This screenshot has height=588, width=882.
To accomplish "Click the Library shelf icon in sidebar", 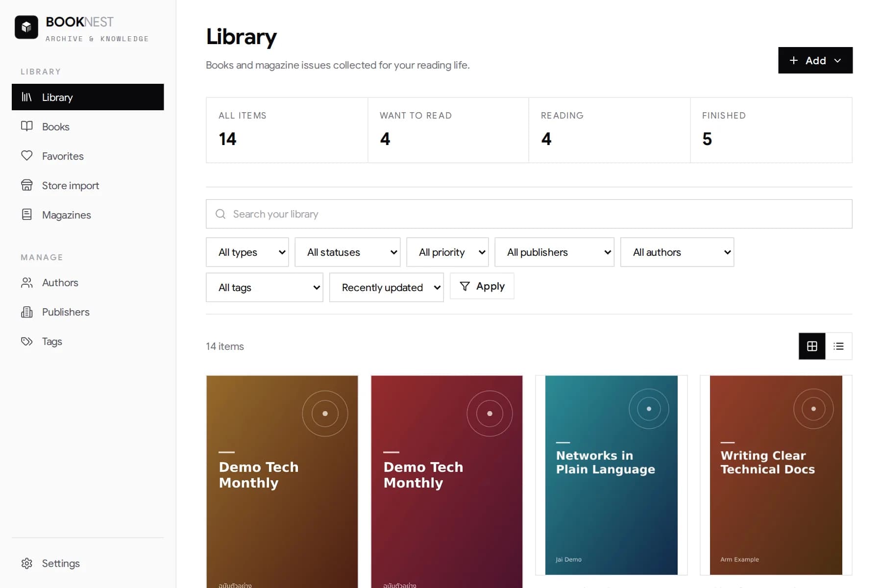I will [x=26, y=97].
